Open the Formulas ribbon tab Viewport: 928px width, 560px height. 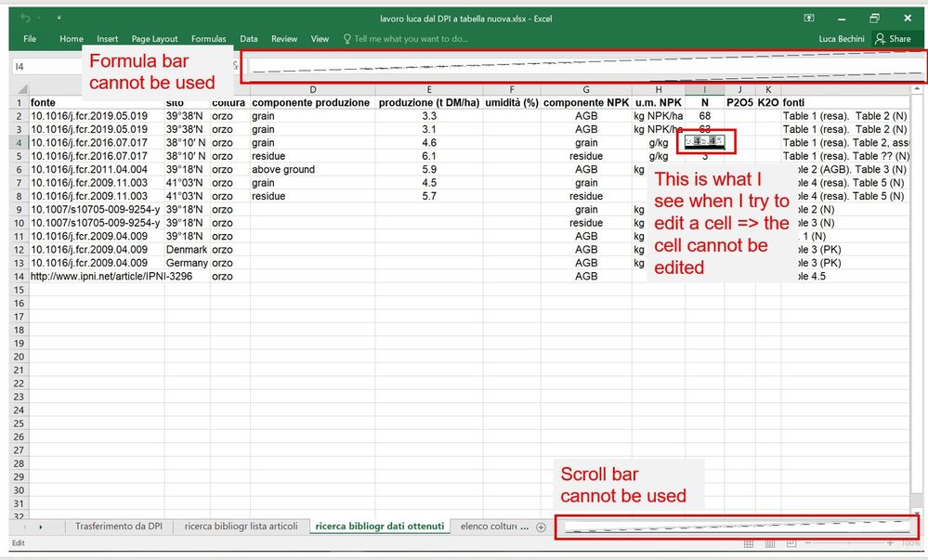click(x=208, y=39)
